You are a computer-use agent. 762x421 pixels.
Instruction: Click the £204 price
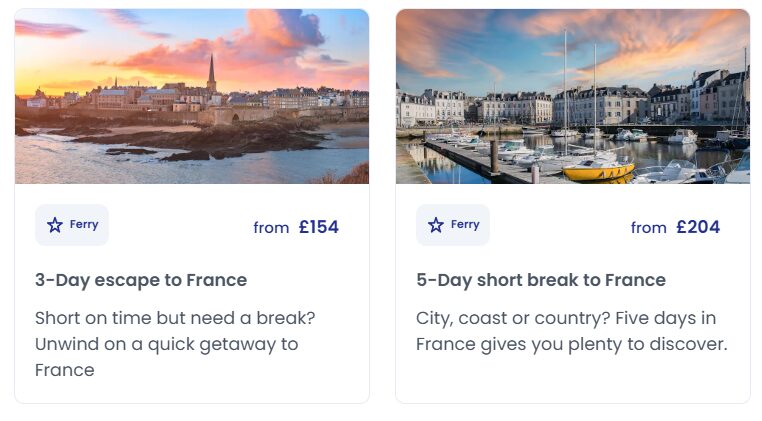[698, 227]
